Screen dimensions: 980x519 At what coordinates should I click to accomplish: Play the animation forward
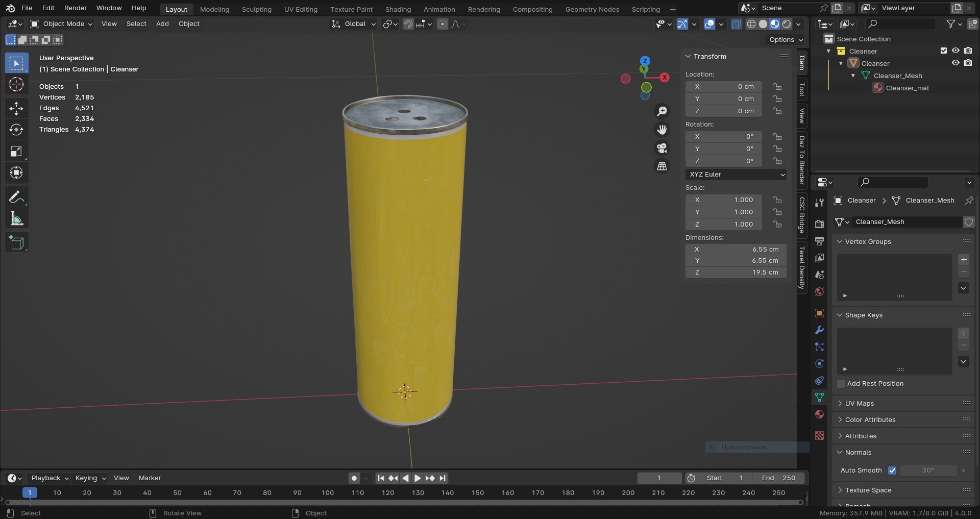click(x=418, y=478)
